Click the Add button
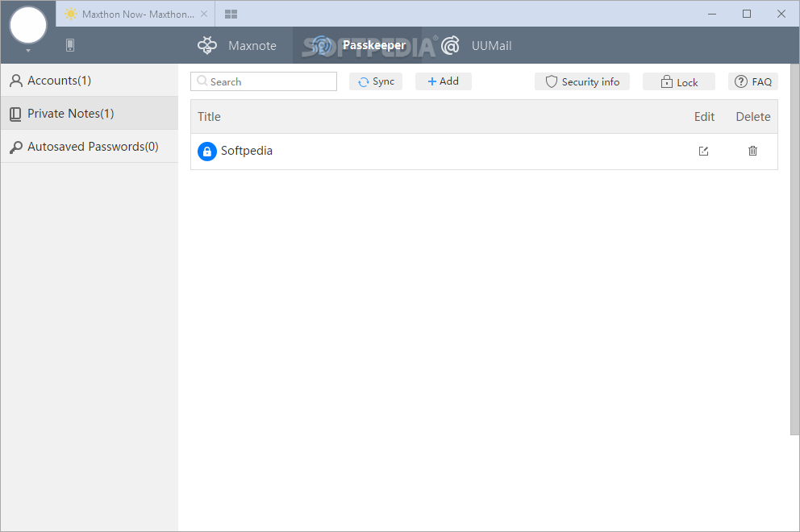Screen dimensions: 800x532 [444, 81]
